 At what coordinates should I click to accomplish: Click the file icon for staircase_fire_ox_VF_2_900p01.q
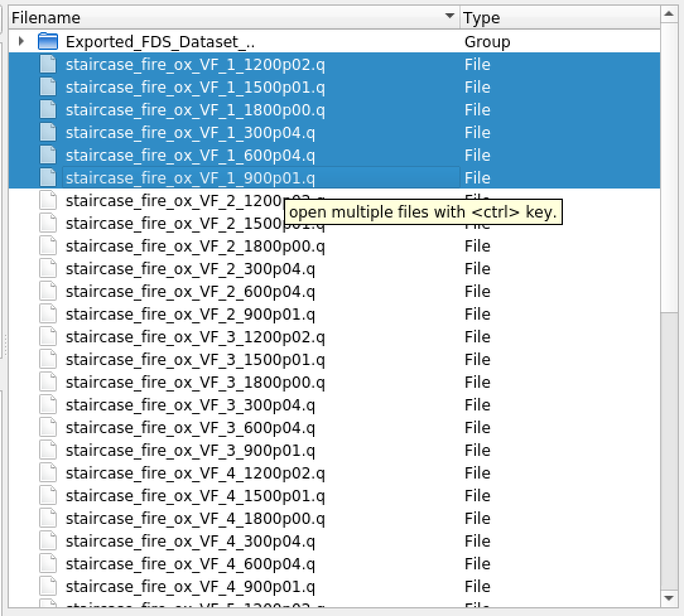click(x=47, y=313)
